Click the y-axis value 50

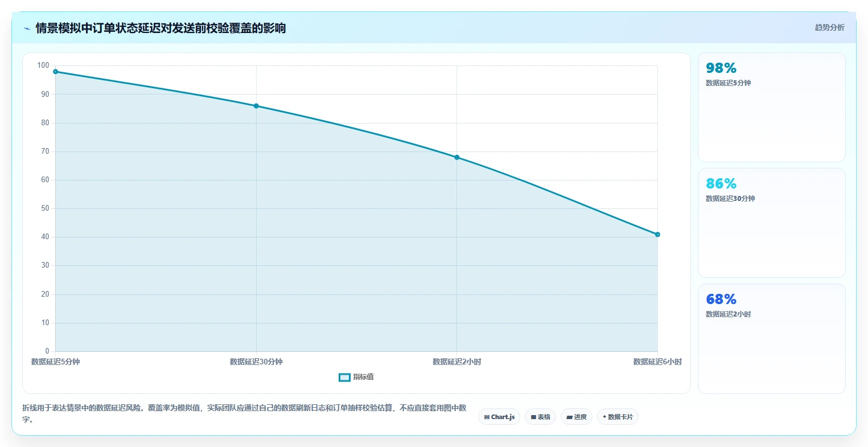pyautogui.click(x=45, y=208)
